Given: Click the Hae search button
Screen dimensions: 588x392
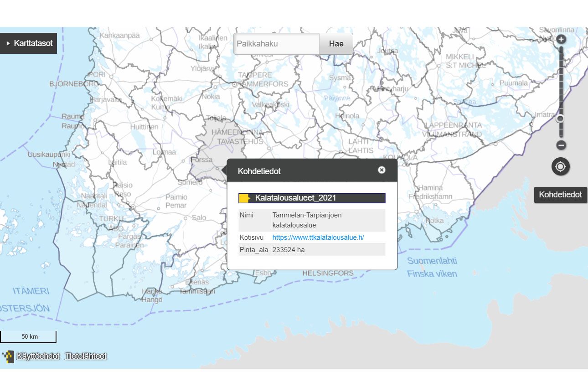Looking at the screenshot, I should [x=336, y=44].
